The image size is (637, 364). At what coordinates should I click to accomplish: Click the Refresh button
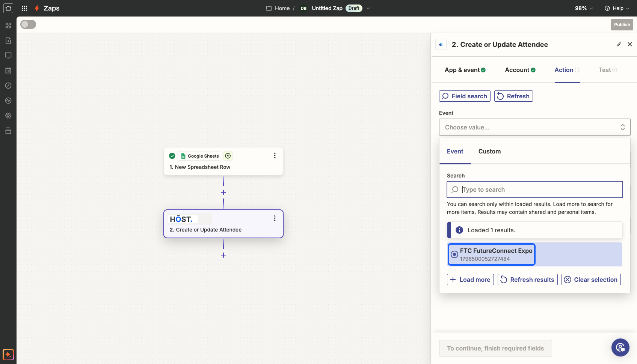coord(513,96)
